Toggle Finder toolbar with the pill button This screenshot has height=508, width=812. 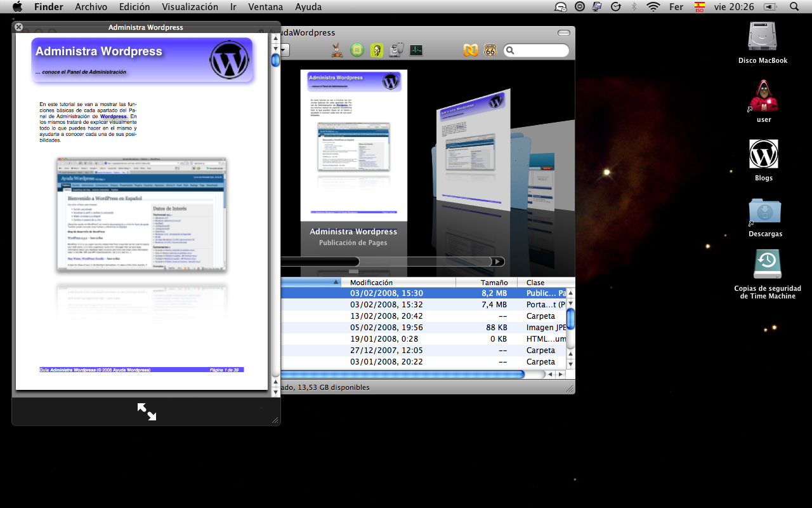coord(563,33)
